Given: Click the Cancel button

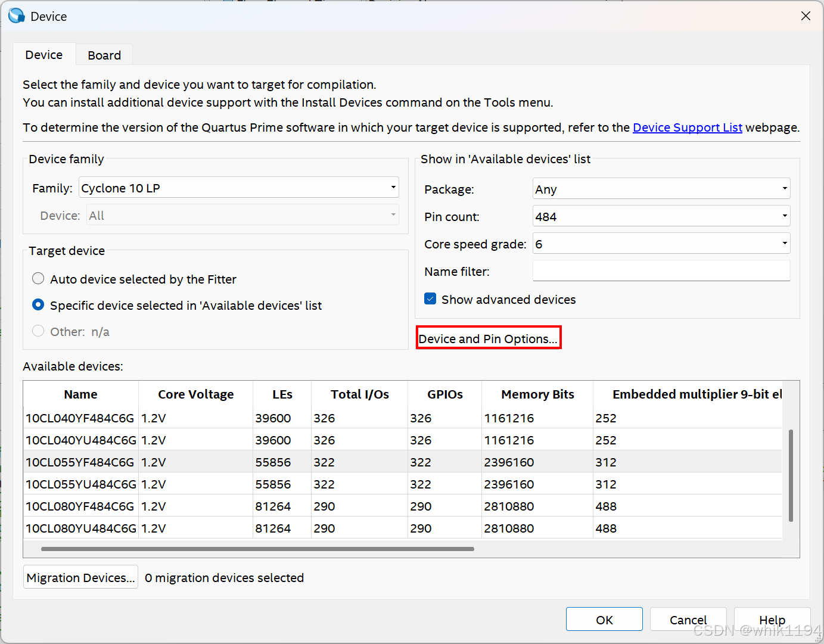Looking at the screenshot, I should click(688, 620).
